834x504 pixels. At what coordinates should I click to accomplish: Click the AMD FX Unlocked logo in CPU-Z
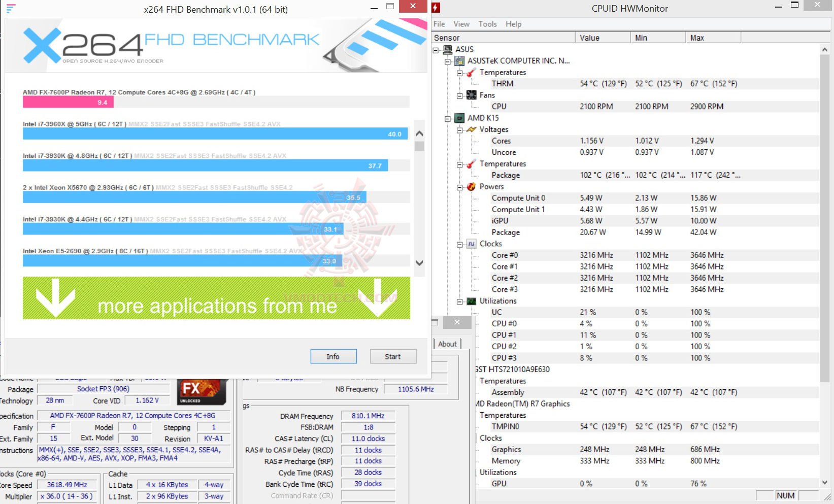point(201,392)
